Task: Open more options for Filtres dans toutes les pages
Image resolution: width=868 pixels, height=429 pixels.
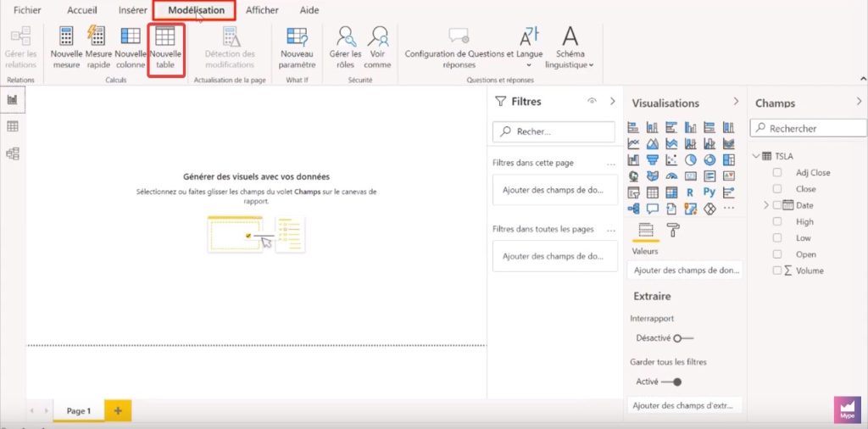Action: 611,229
